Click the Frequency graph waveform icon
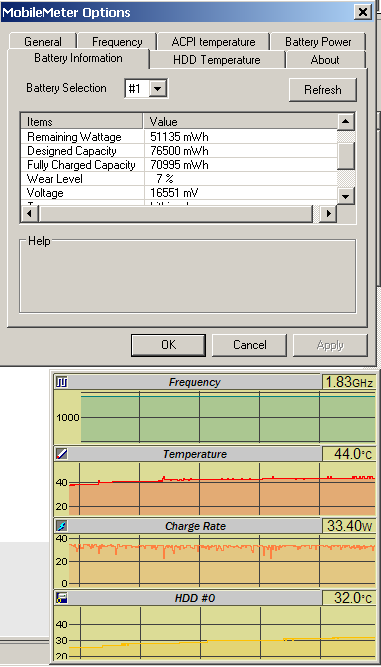Viewport: 381px width, 667px height. pyautogui.click(x=62, y=382)
